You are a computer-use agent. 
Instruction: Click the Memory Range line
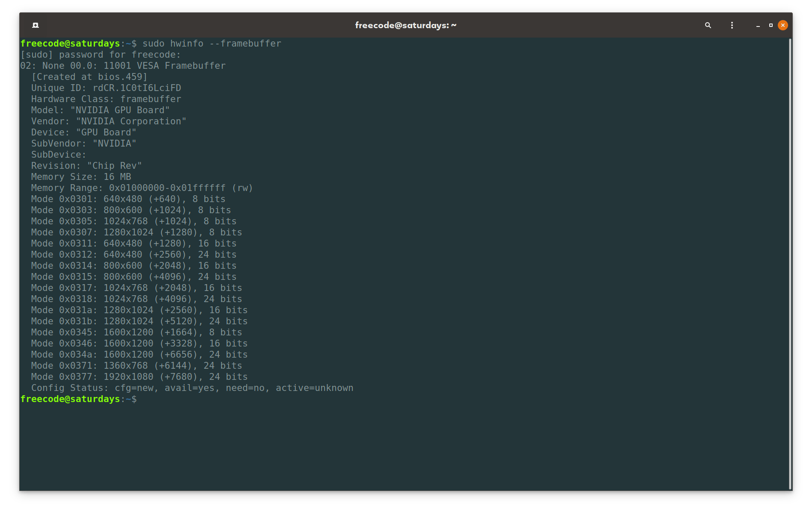click(x=142, y=188)
